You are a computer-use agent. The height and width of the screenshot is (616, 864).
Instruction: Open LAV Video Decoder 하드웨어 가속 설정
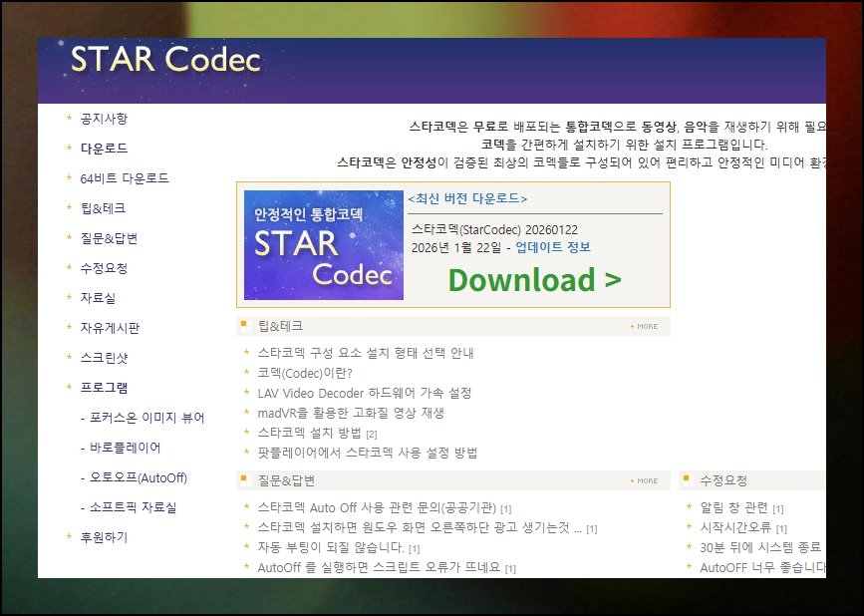[x=364, y=393]
